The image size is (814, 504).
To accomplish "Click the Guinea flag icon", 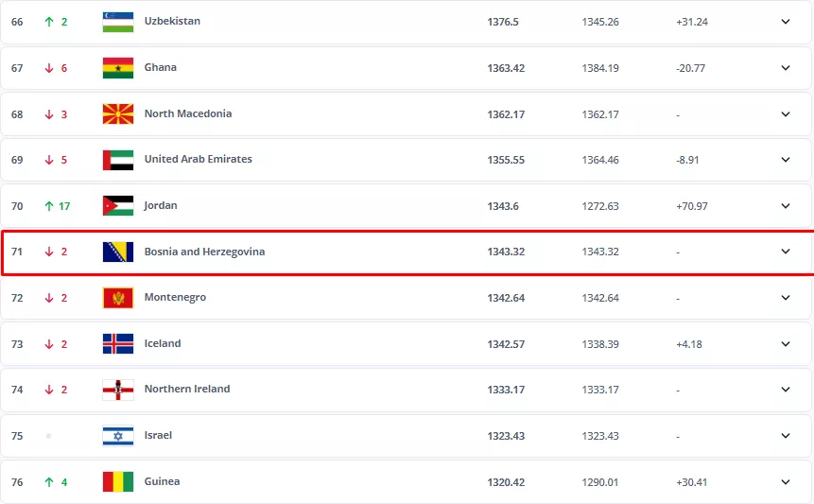I will click(x=118, y=482).
